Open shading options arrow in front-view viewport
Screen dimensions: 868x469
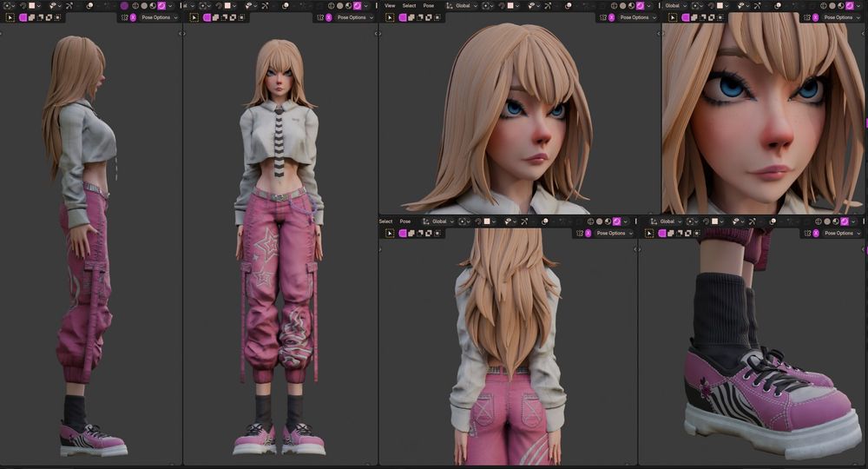(366, 5)
